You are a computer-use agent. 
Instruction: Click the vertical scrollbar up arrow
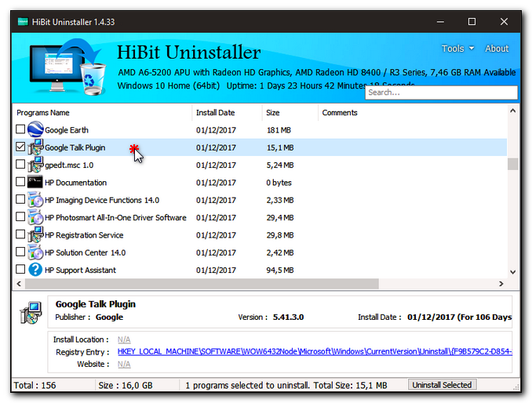pyautogui.click(x=512, y=111)
